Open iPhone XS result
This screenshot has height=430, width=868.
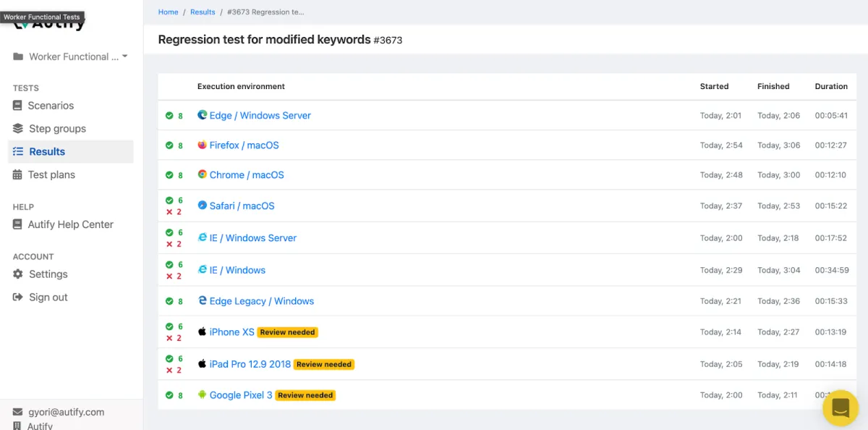pyautogui.click(x=232, y=332)
